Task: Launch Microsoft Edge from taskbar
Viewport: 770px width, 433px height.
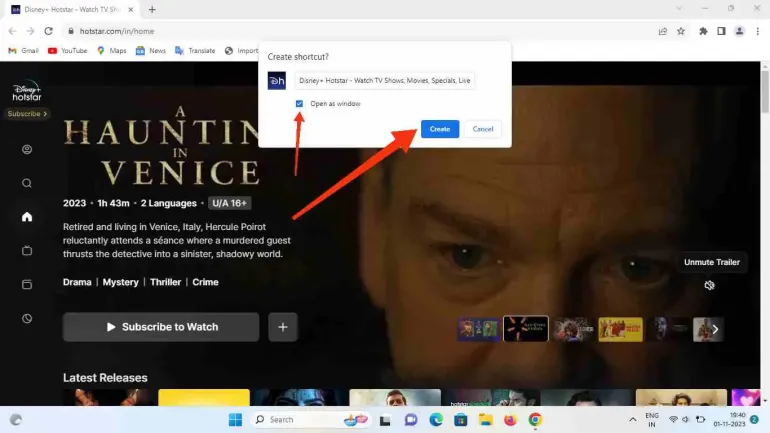Action: (436, 420)
